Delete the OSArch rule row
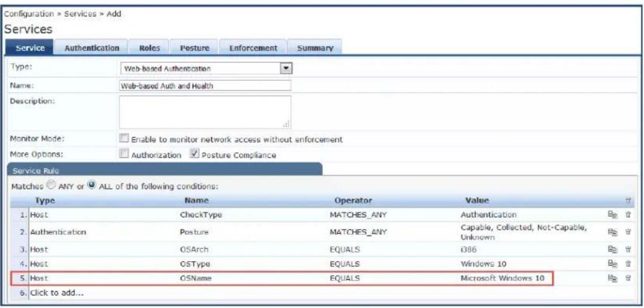The image size is (644, 308). pos(628,249)
